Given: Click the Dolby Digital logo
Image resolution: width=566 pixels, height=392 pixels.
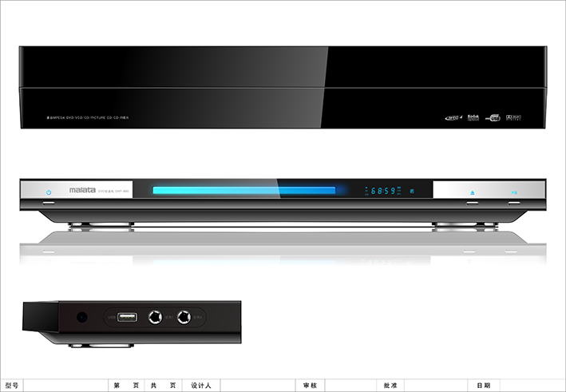Looking at the screenshot, I should (x=516, y=118).
